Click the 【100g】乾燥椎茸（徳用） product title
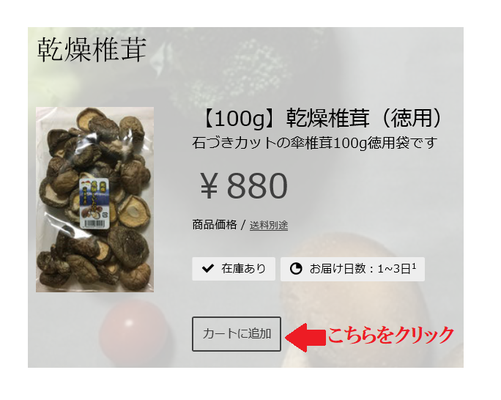Viewport: 501px width, 400px height. [x=322, y=118]
